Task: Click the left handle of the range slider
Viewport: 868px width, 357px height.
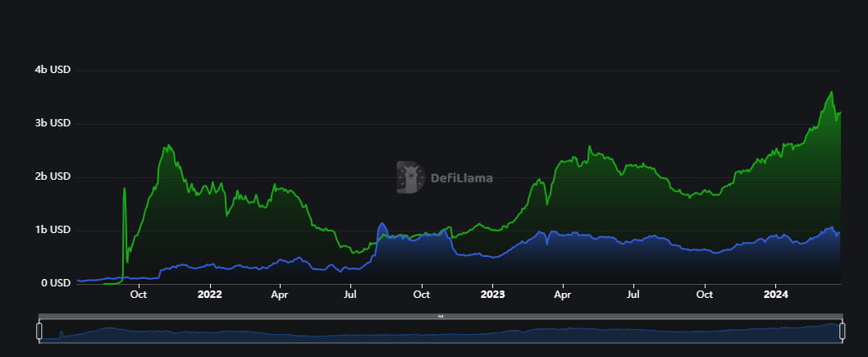Action: [39, 331]
